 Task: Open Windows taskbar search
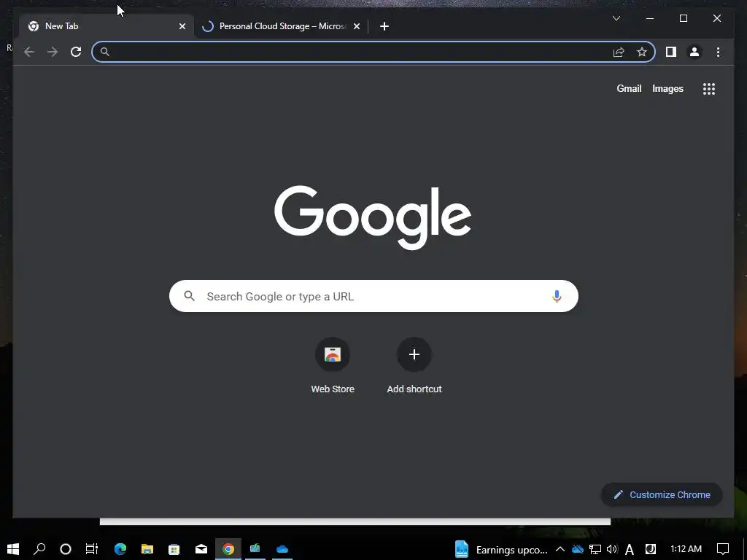(39, 549)
